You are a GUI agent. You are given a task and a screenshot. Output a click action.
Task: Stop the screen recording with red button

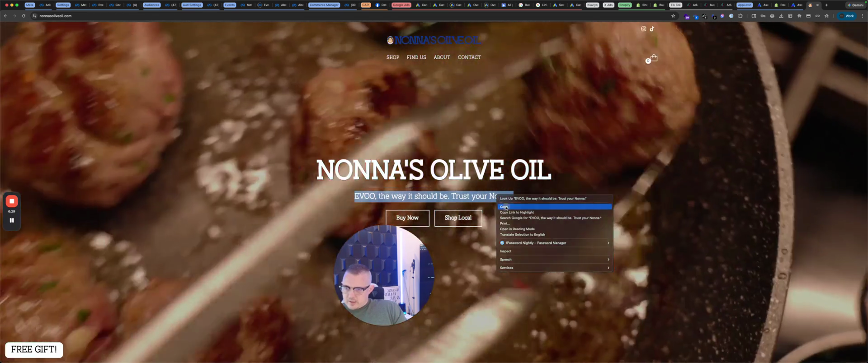pos(12,201)
